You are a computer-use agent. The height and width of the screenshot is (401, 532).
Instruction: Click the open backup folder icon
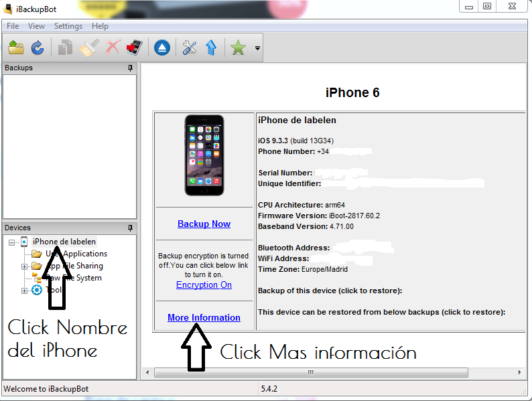(x=16, y=48)
